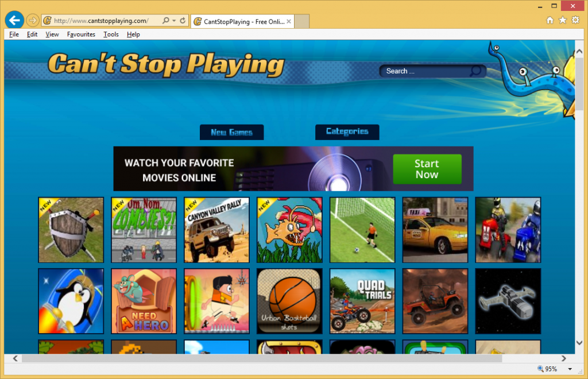Open the rocket penguin game thumbnail
The height and width of the screenshot is (379, 588).
[71, 301]
